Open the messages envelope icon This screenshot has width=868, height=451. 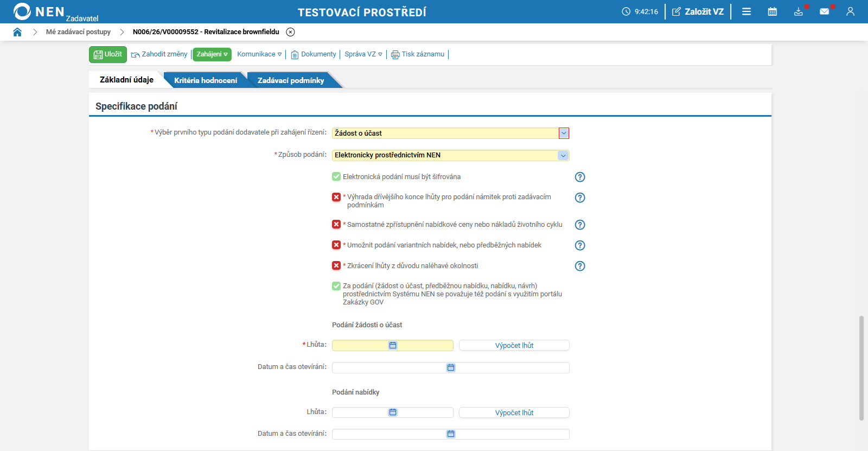click(x=825, y=11)
